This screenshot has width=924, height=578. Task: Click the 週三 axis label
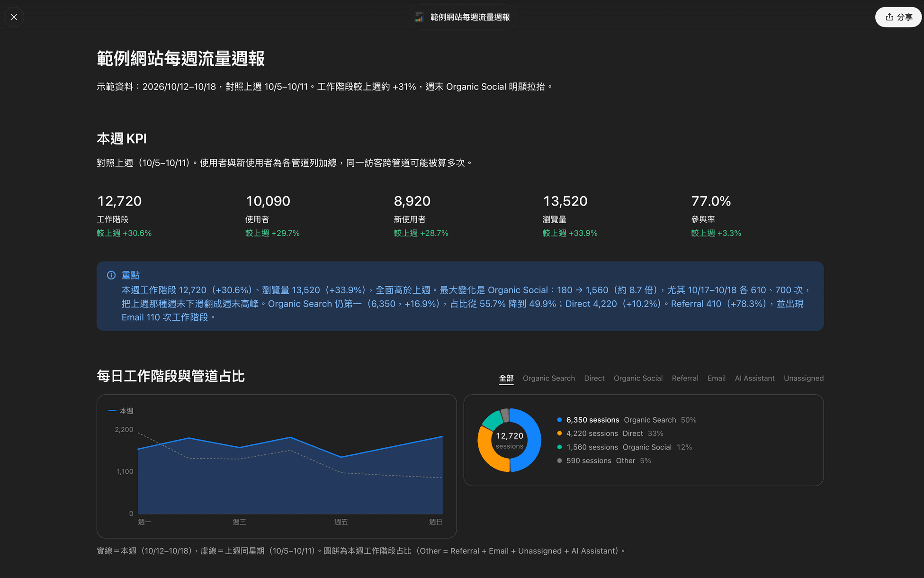click(239, 522)
